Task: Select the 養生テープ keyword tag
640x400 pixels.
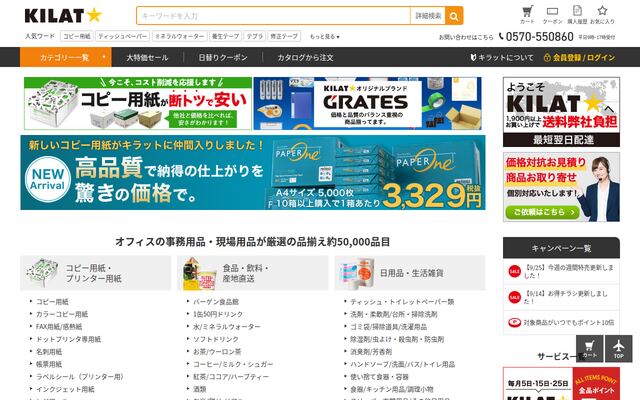Action: click(x=225, y=36)
